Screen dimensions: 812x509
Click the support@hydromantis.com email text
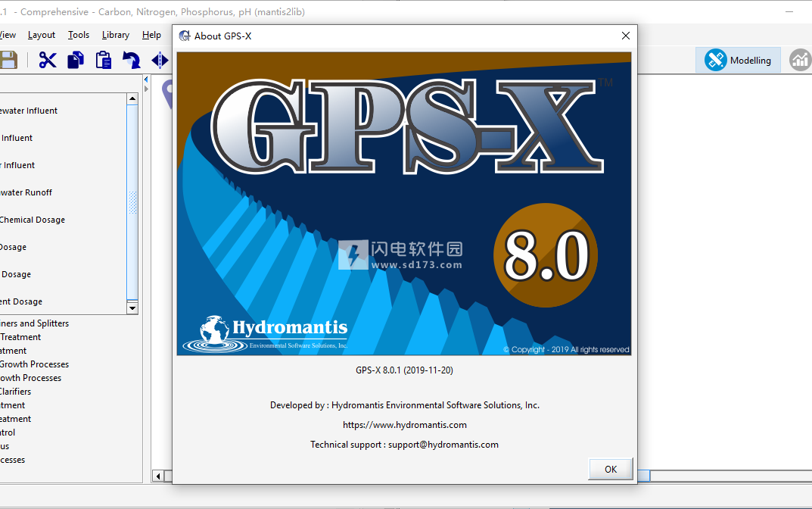(x=443, y=445)
